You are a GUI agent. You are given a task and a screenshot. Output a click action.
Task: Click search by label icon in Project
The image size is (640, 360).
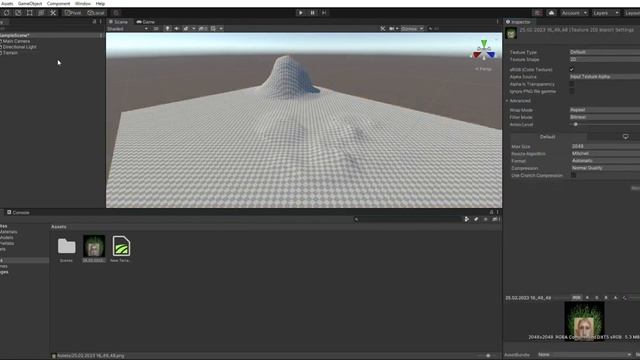[476, 219]
